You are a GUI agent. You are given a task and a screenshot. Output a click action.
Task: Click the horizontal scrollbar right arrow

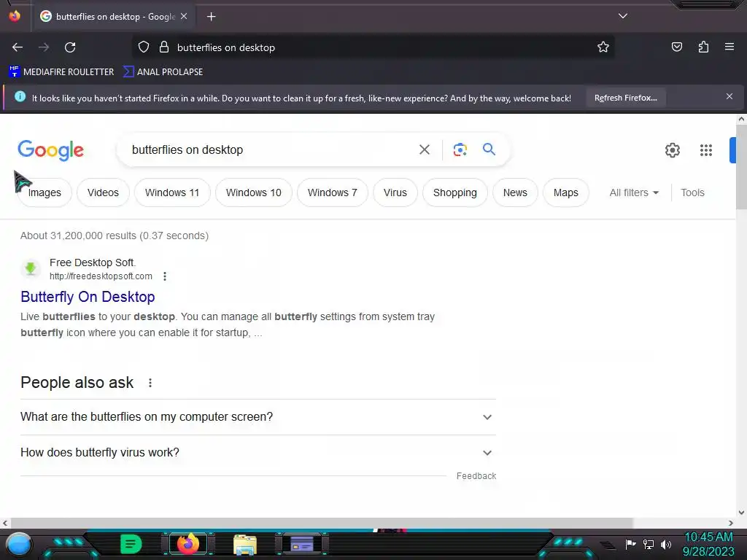(731, 523)
